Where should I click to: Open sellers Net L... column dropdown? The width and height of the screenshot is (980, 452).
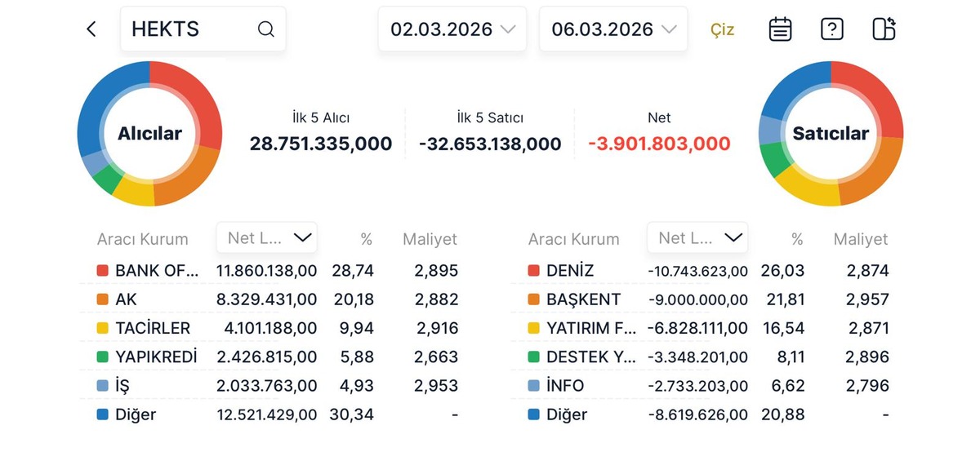point(697,237)
